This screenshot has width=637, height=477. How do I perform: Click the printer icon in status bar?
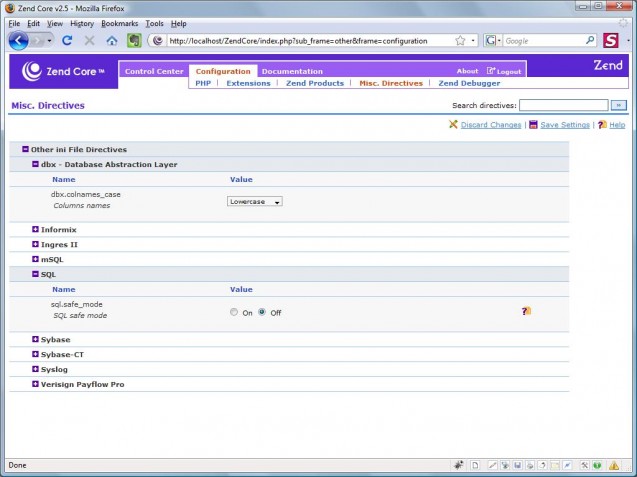click(x=530, y=465)
